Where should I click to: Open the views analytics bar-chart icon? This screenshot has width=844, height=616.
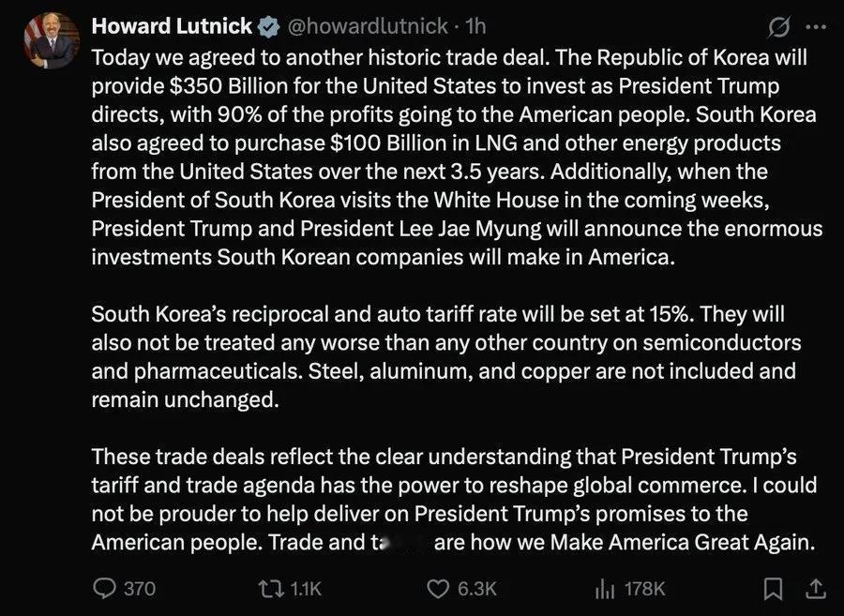pos(605,589)
